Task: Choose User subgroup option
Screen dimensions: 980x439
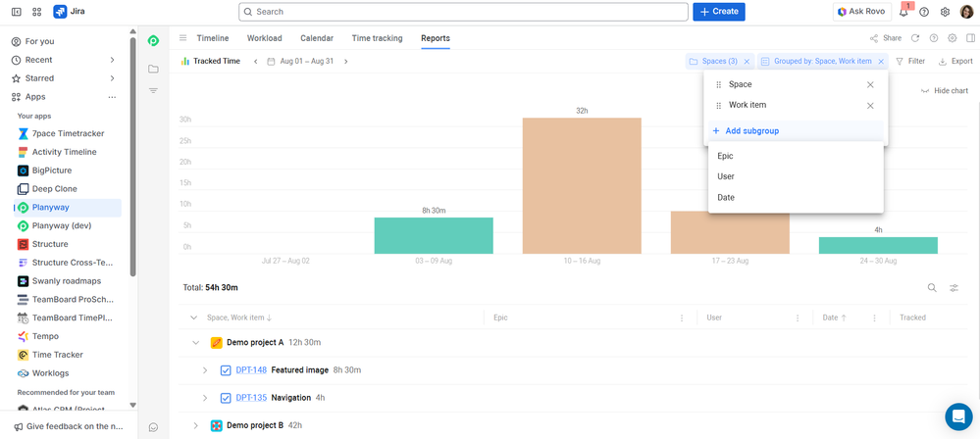Action: coord(796,176)
